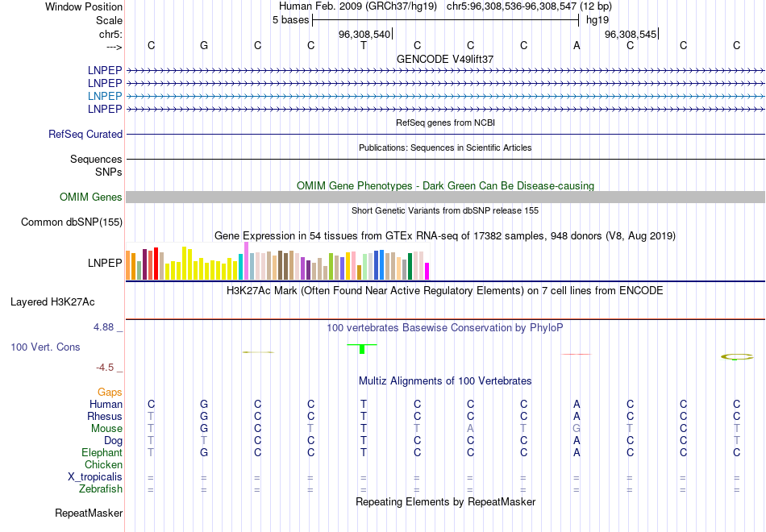Open Repeating Elements by RepeatMasker title
The width and height of the screenshot is (766, 532).
(x=445, y=502)
